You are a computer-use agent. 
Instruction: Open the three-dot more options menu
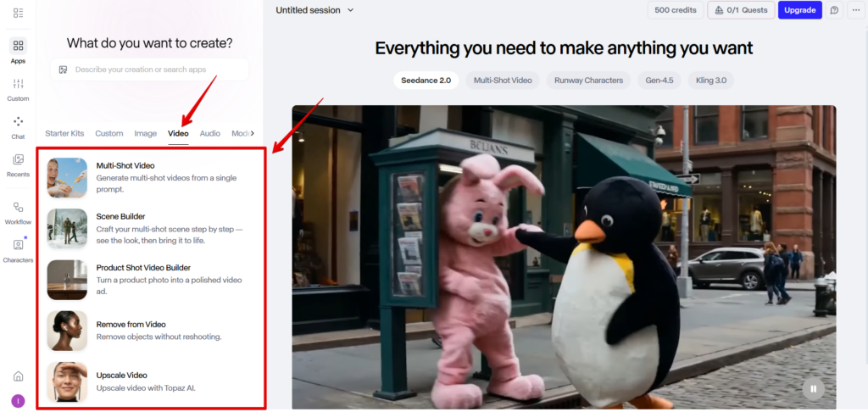(x=856, y=10)
